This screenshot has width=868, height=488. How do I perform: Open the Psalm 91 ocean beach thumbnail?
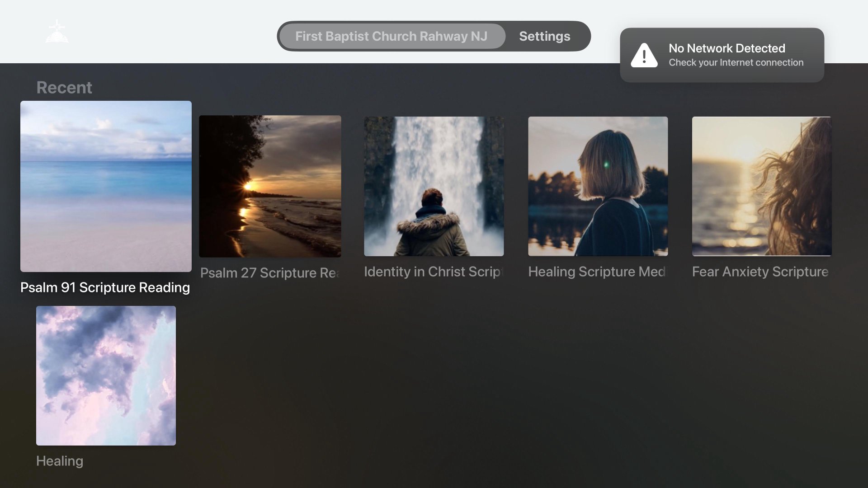(x=106, y=186)
